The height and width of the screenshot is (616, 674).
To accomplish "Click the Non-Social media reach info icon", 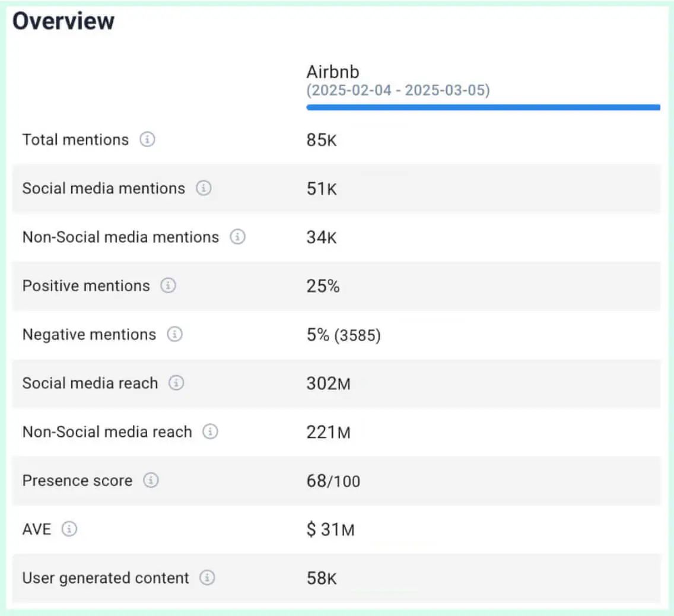I will pyautogui.click(x=210, y=431).
